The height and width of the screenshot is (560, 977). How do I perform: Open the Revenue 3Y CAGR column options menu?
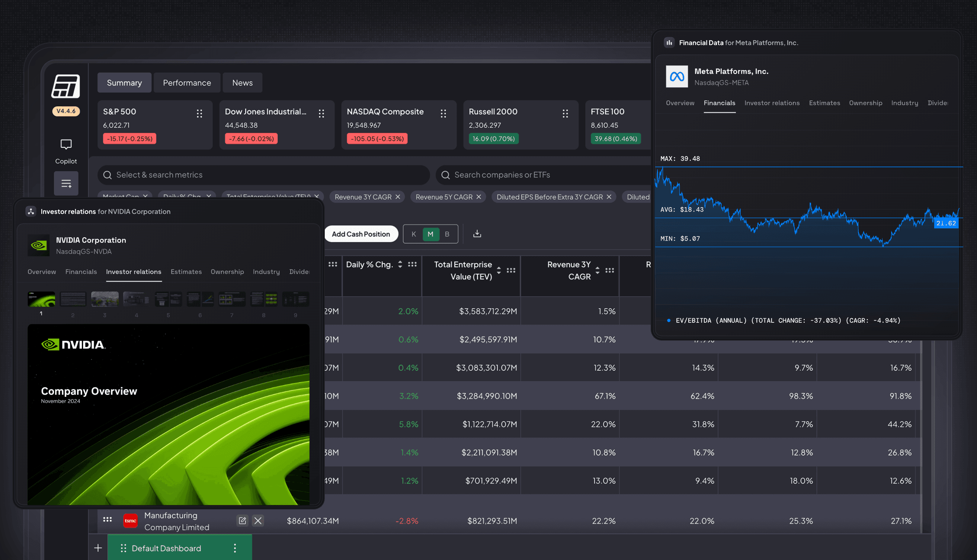click(x=610, y=270)
